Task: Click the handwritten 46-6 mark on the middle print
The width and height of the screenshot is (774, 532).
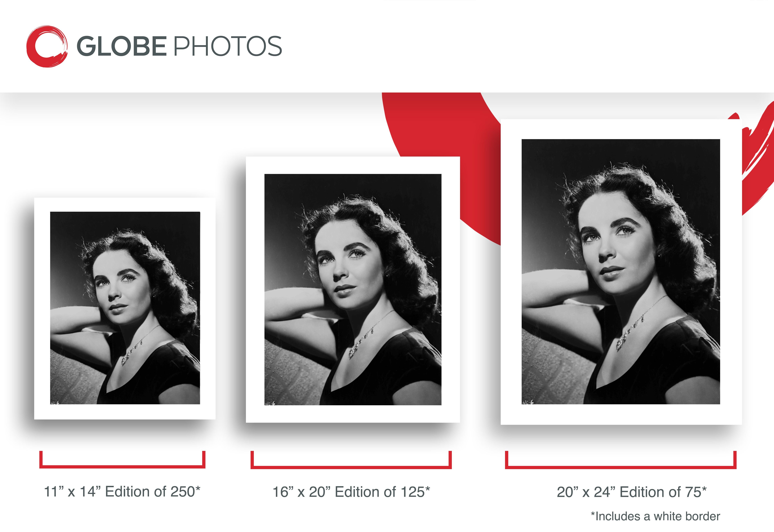Action: [270, 404]
